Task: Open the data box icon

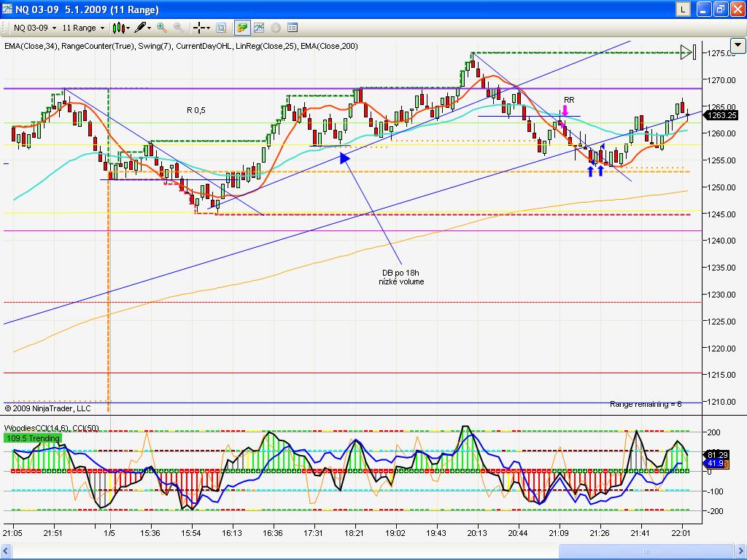Action: [220, 28]
